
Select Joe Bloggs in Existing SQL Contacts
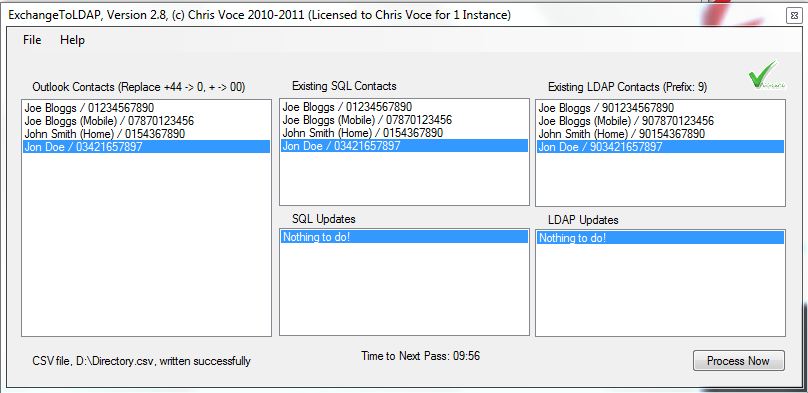pos(404,107)
